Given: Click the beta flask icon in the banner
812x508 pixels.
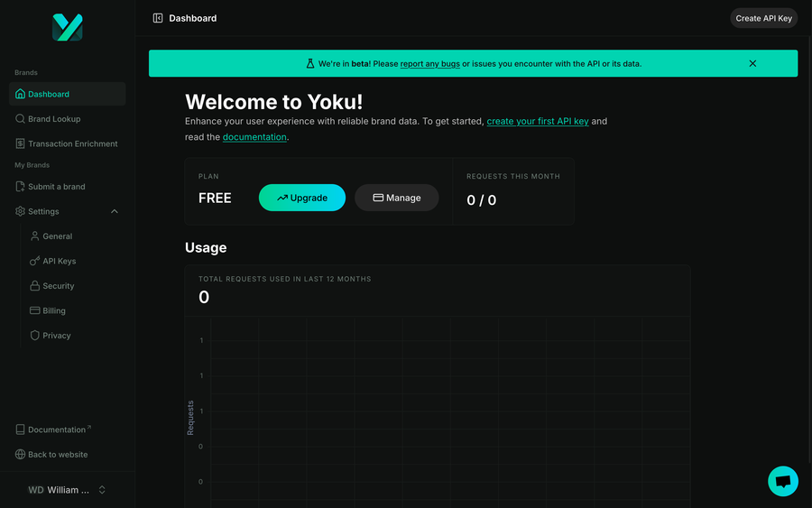Looking at the screenshot, I should point(310,64).
